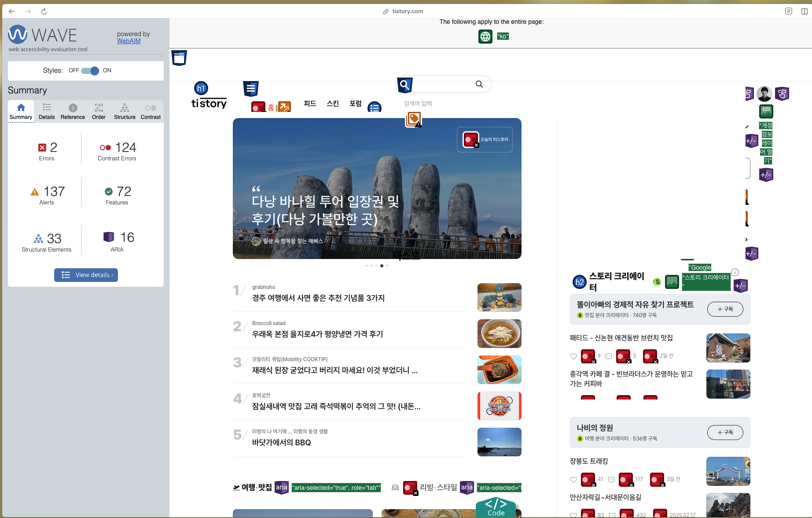Screen dimensions: 812x518
Task: Open the 피드 menu item
Action: pos(310,104)
